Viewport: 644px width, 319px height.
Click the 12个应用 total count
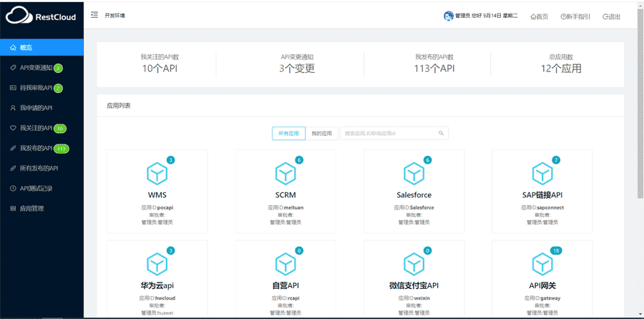click(x=561, y=69)
